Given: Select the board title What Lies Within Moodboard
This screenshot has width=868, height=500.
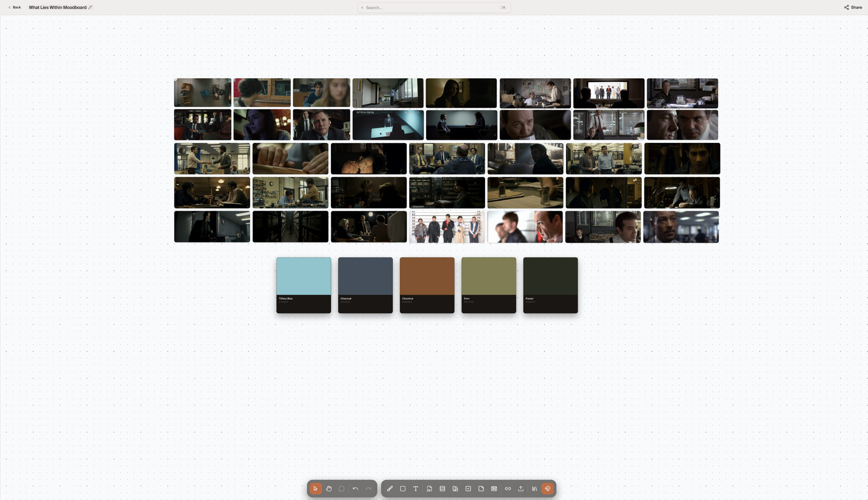Looking at the screenshot, I should pos(57,7).
